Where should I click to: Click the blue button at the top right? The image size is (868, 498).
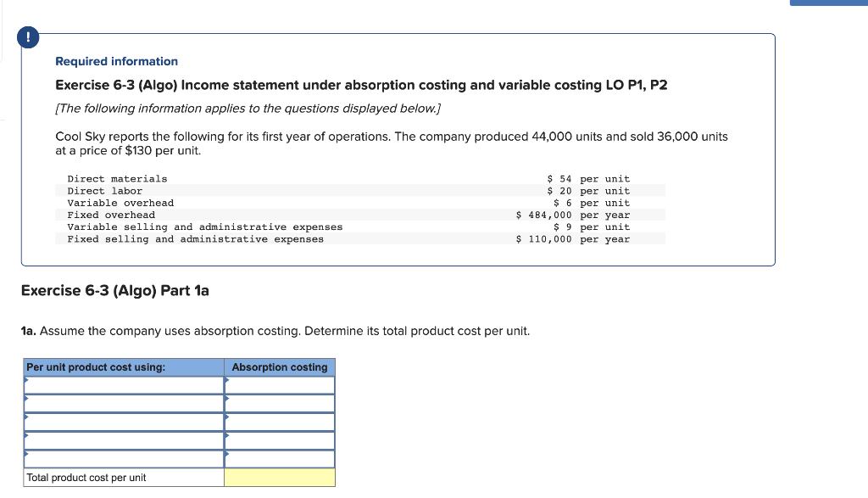pyautogui.click(x=829, y=3)
